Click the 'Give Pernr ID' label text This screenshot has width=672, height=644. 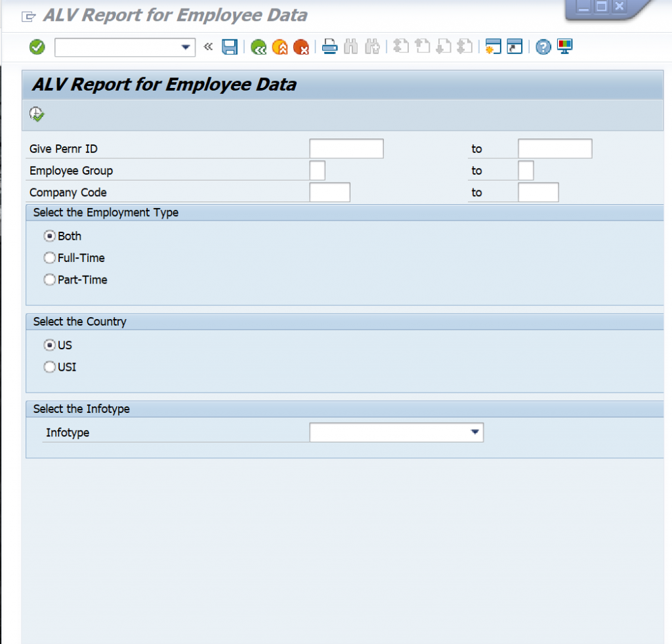pos(64,149)
